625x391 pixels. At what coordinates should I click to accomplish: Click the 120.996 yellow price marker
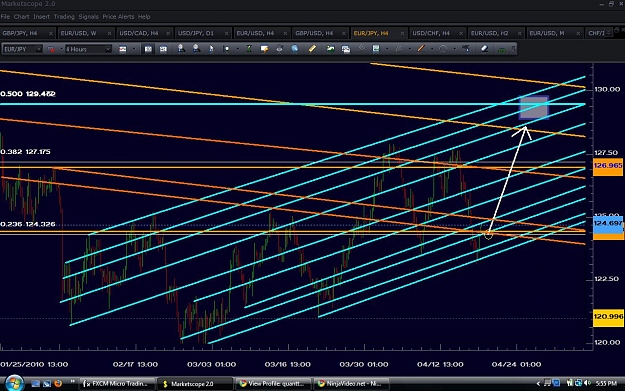(x=608, y=317)
